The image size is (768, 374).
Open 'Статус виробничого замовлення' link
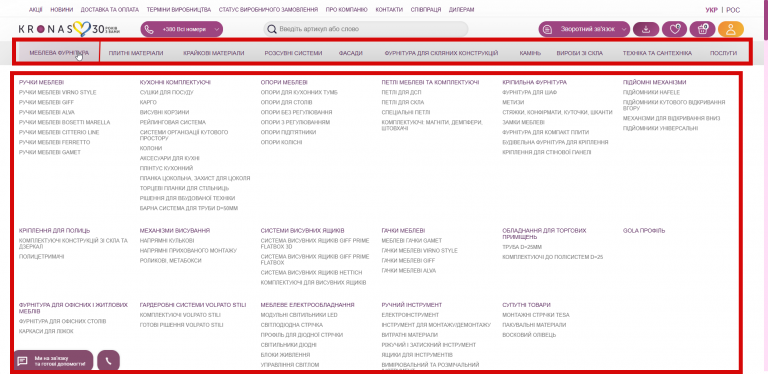click(x=268, y=10)
